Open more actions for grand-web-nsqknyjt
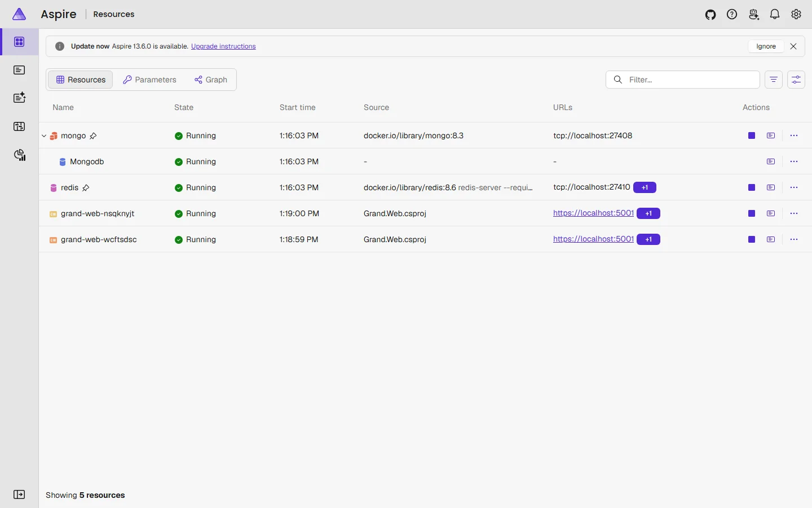 pos(794,213)
